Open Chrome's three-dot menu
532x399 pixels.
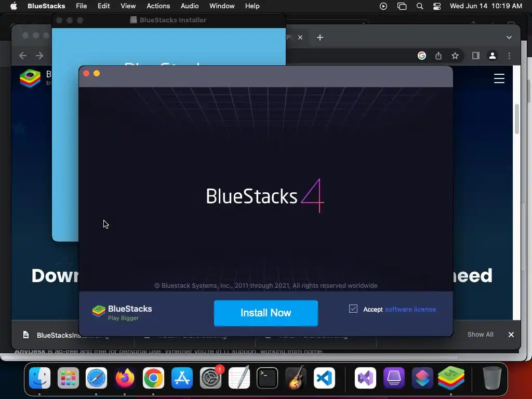point(509,56)
